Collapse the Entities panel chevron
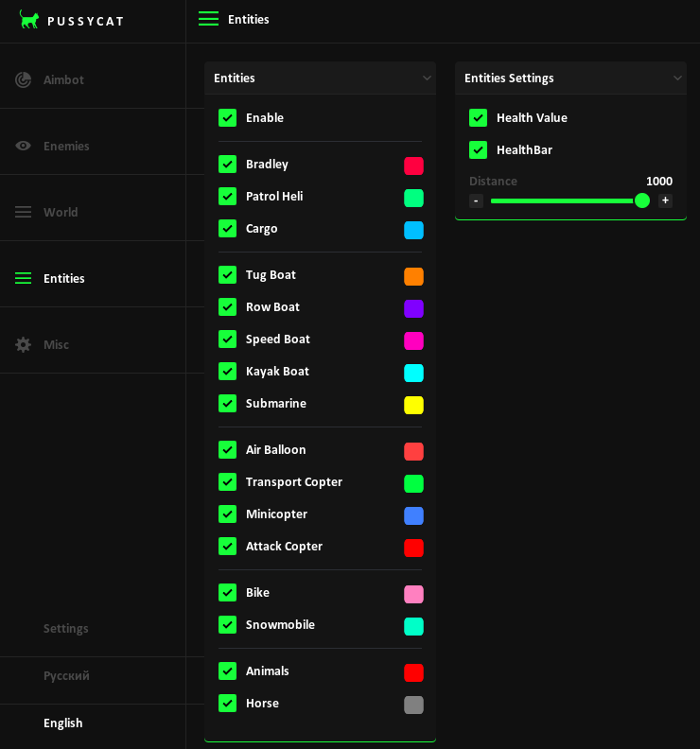Screen dimensions: 700x749 point(427,78)
